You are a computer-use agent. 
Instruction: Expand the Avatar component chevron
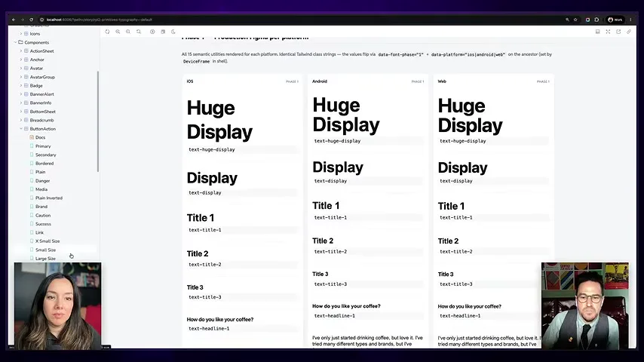click(x=21, y=68)
